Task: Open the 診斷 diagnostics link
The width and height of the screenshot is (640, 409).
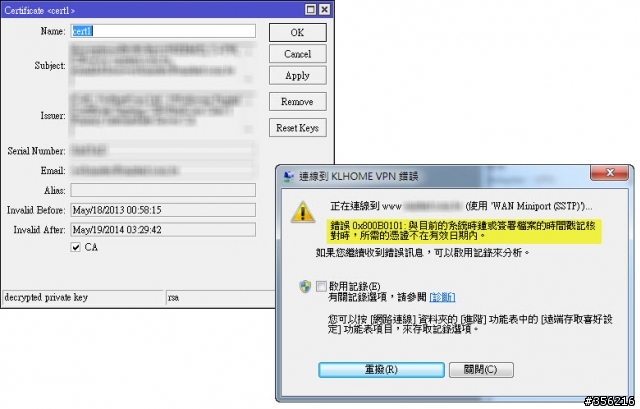Action: [x=442, y=297]
